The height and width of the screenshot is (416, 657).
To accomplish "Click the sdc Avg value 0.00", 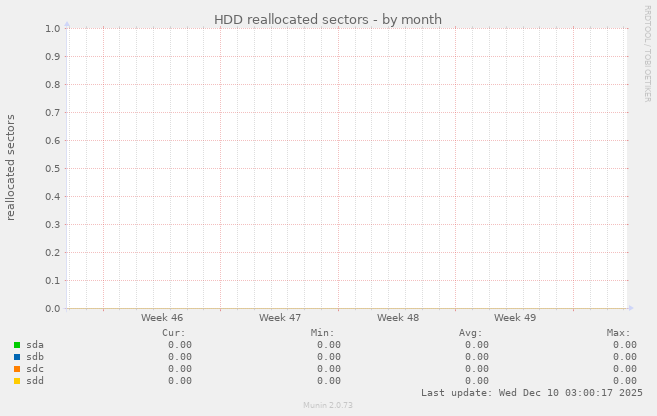I will coord(477,369).
